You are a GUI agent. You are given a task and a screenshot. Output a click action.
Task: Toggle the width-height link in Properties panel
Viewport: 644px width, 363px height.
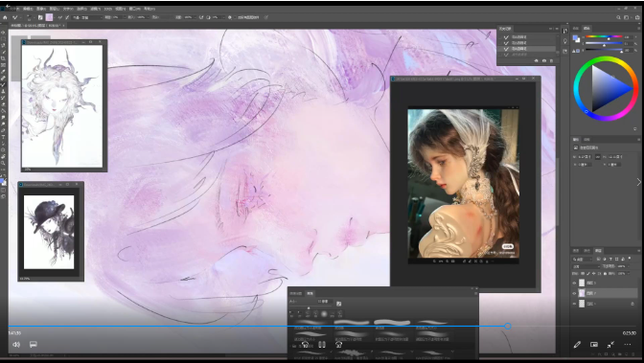point(598,157)
